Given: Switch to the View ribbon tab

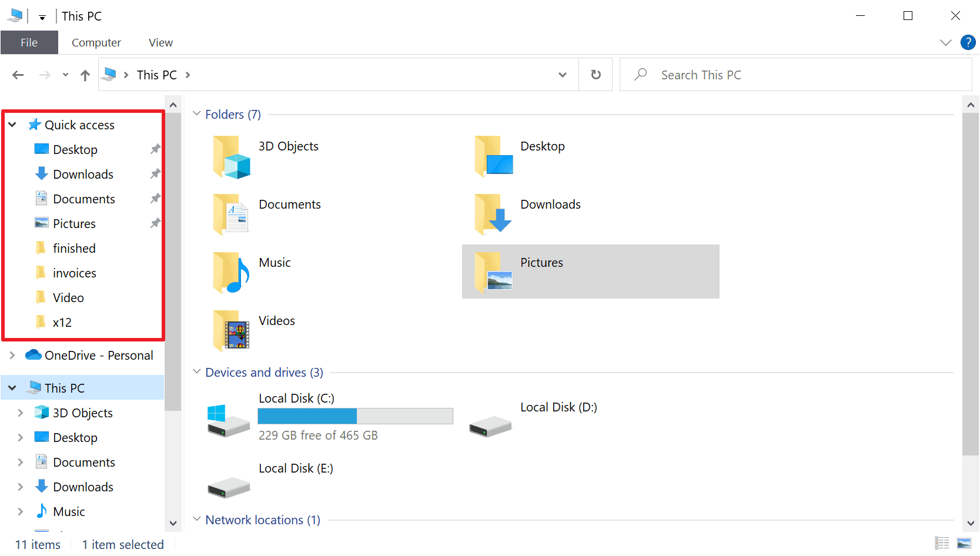Looking at the screenshot, I should (x=160, y=42).
